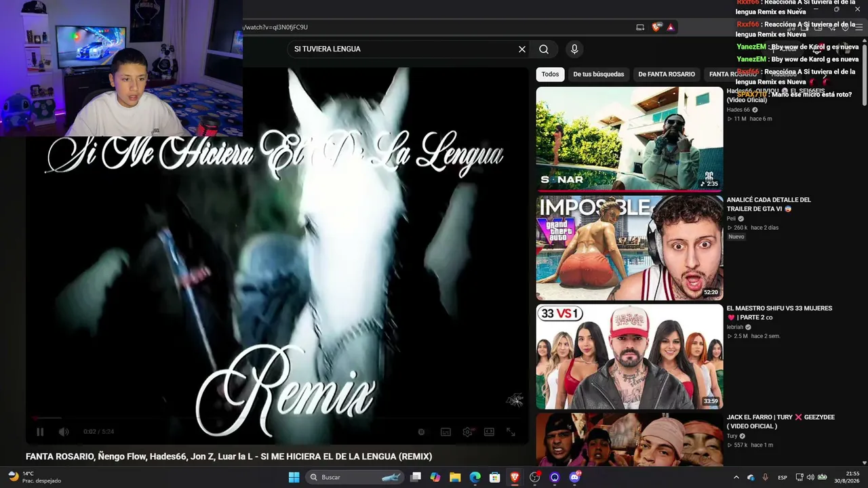868x488 pixels.
Task: Click the install app icon in address bar
Action: click(x=640, y=27)
